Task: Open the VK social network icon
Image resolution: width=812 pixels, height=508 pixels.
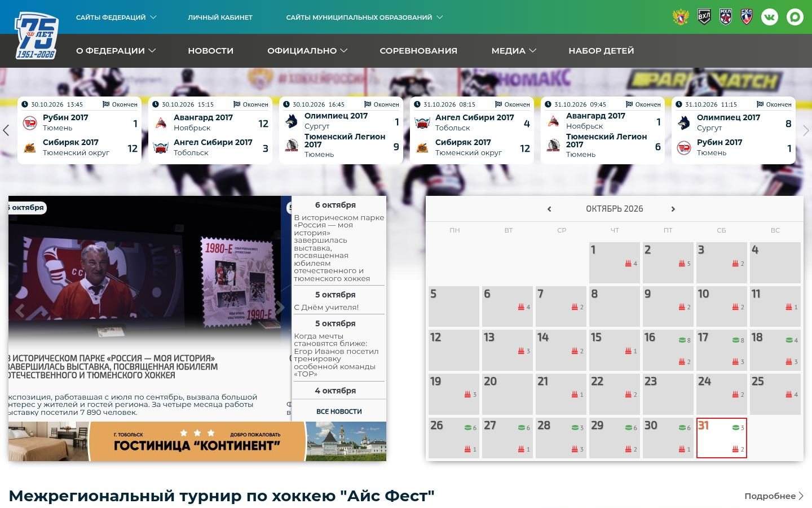Action: click(769, 17)
